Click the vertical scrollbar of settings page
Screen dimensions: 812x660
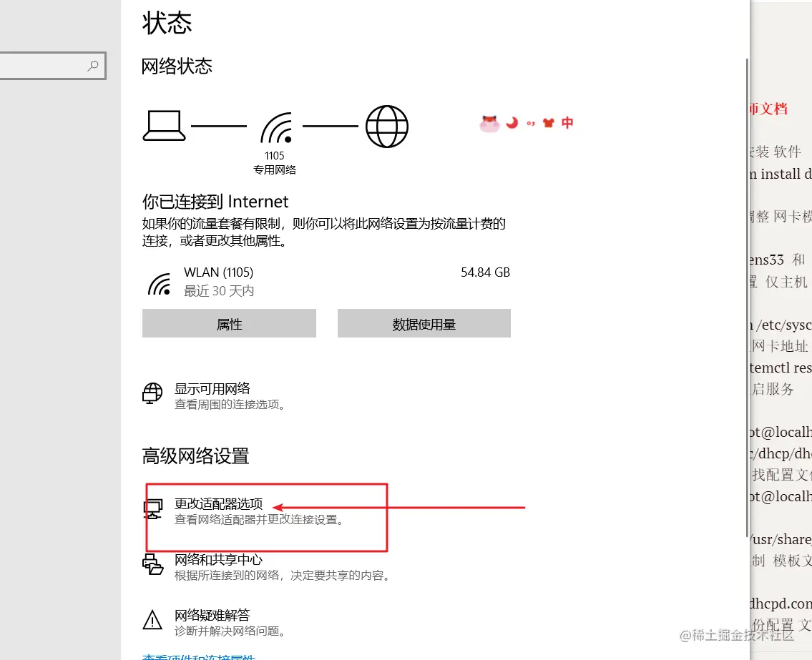pyautogui.click(x=747, y=297)
